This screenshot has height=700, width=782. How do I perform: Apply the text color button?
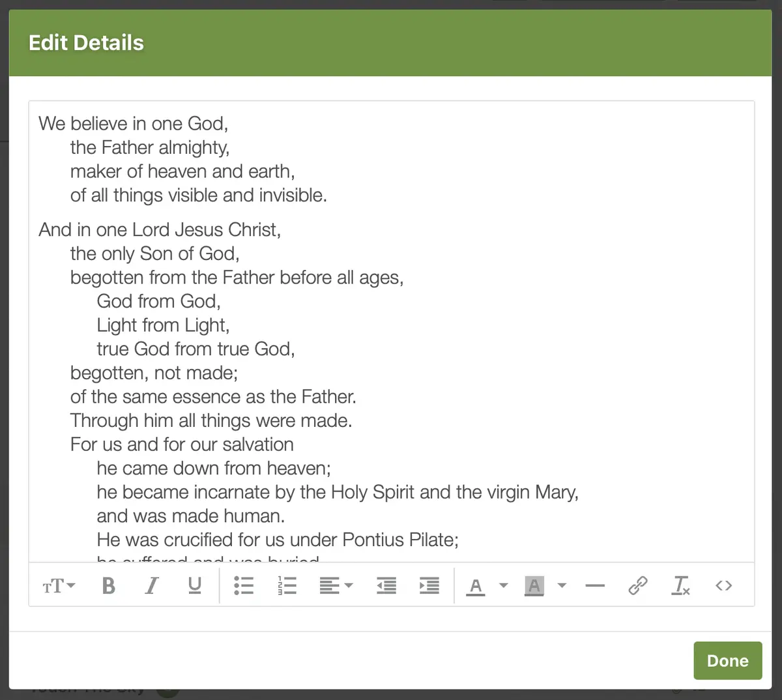(476, 586)
